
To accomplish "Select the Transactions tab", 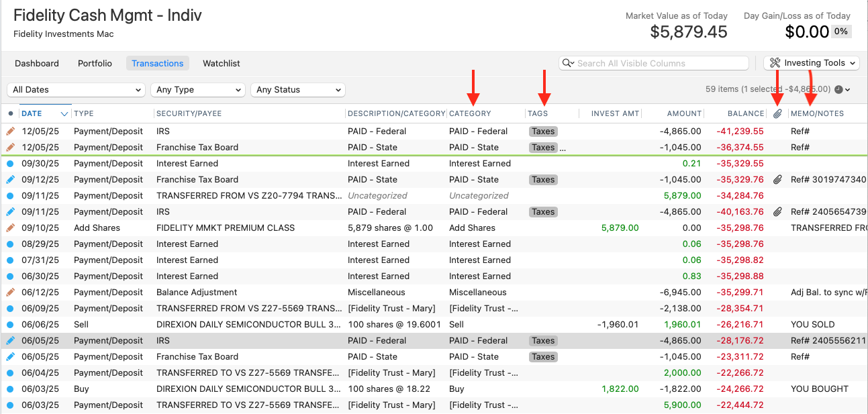I will click(158, 63).
